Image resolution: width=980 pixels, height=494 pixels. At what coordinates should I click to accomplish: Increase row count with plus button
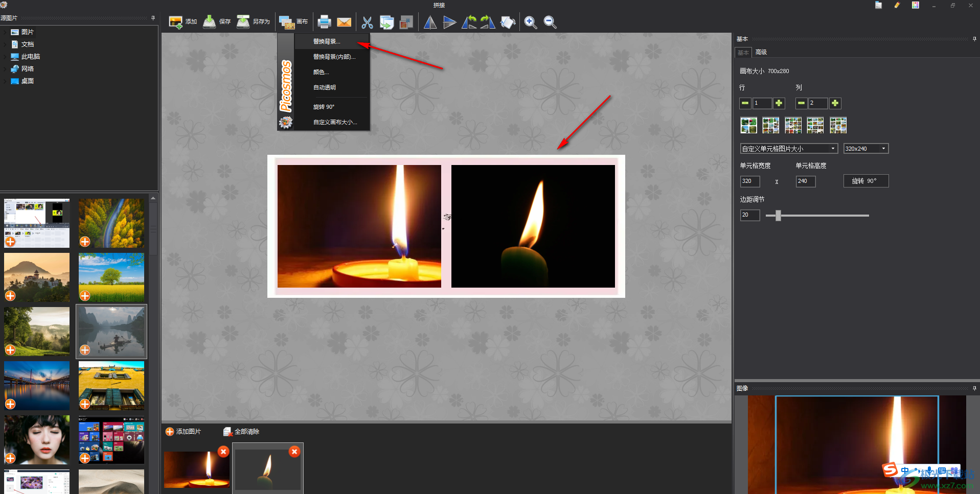coord(779,103)
